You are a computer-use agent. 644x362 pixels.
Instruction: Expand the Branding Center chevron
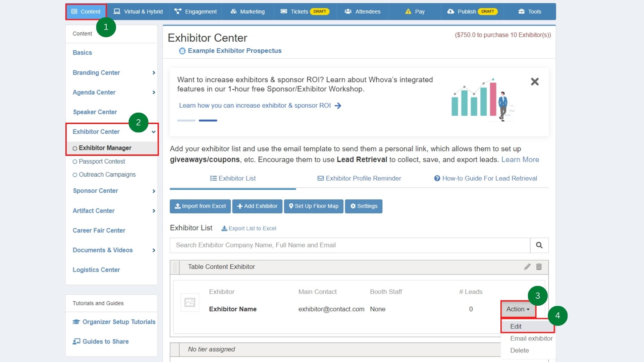154,73
